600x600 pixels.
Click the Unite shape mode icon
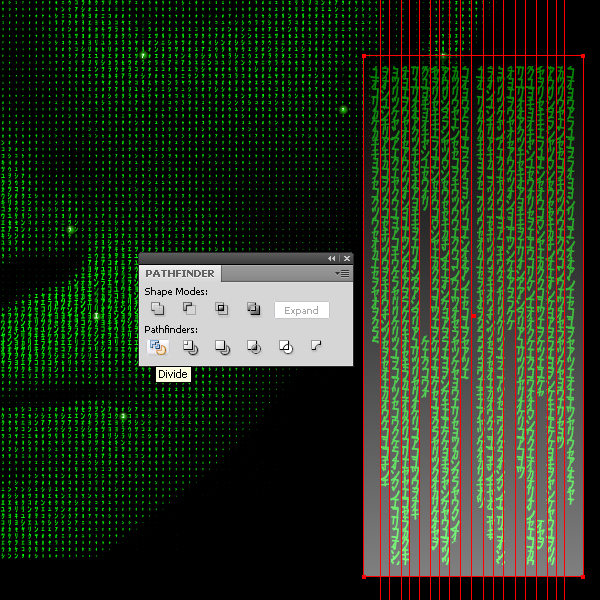(157, 308)
